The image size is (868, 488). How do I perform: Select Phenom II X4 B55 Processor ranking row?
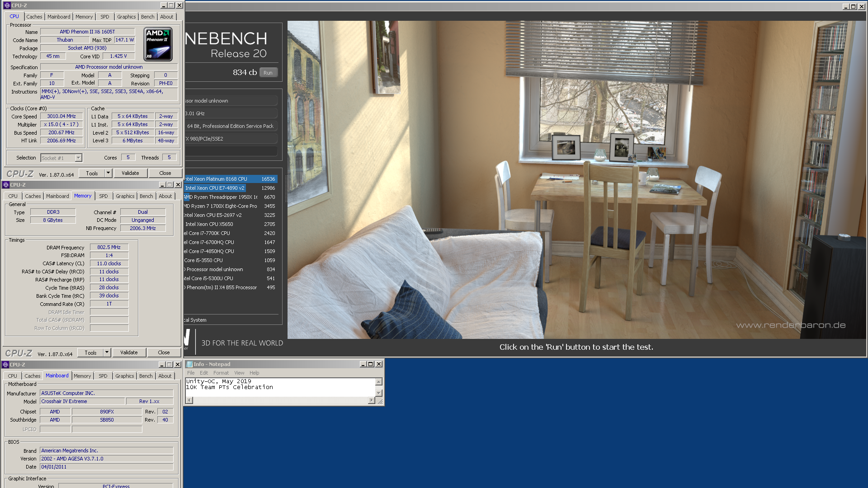coord(231,287)
